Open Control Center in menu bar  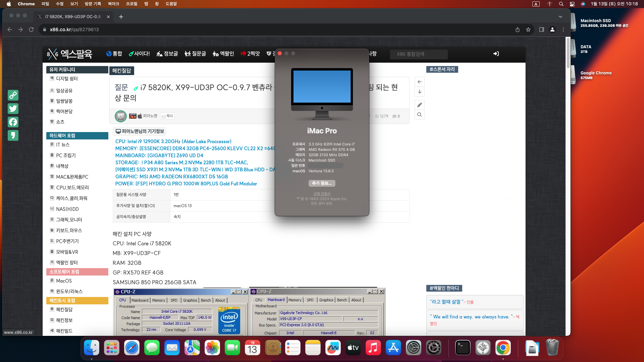tap(572, 4)
